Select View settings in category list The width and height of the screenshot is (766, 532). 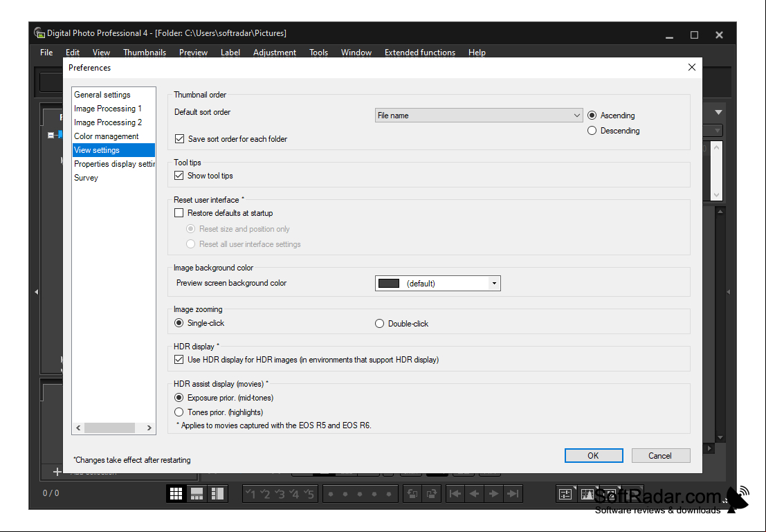pyautogui.click(x=113, y=150)
